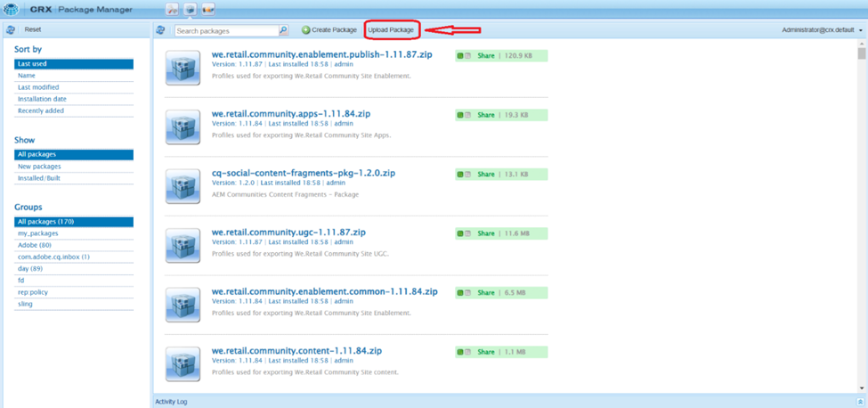Show Installed/Built packages

(x=74, y=178)
